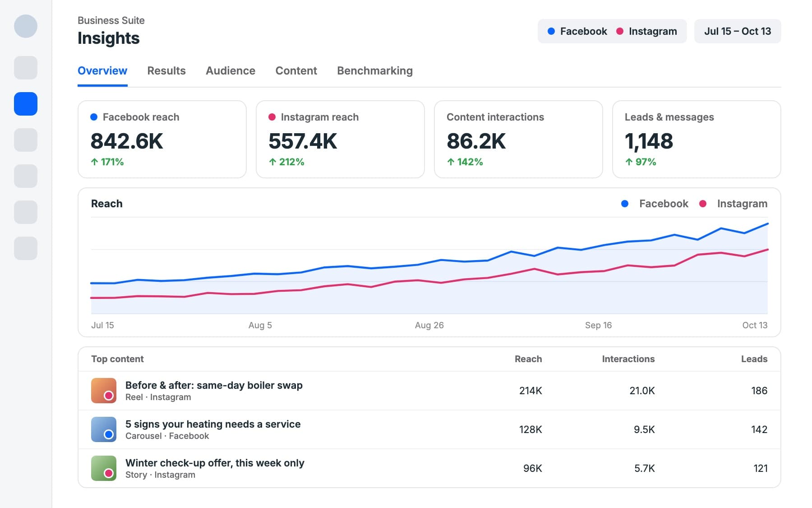Toggle Instagram series in Reach chart legend
Screen dimensions: 812x508
coord(733,204)
